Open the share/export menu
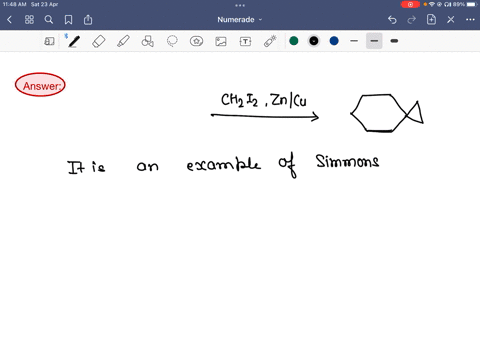 [88, 20]
